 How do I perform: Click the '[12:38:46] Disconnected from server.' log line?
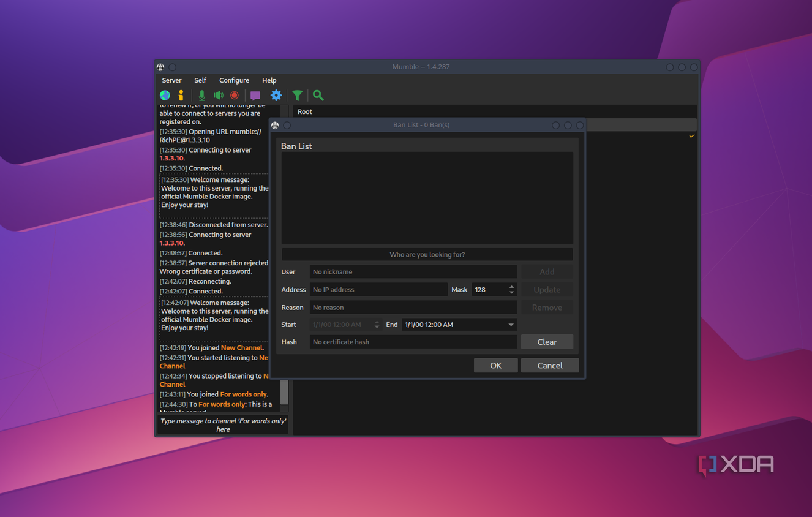pos(214,225)
